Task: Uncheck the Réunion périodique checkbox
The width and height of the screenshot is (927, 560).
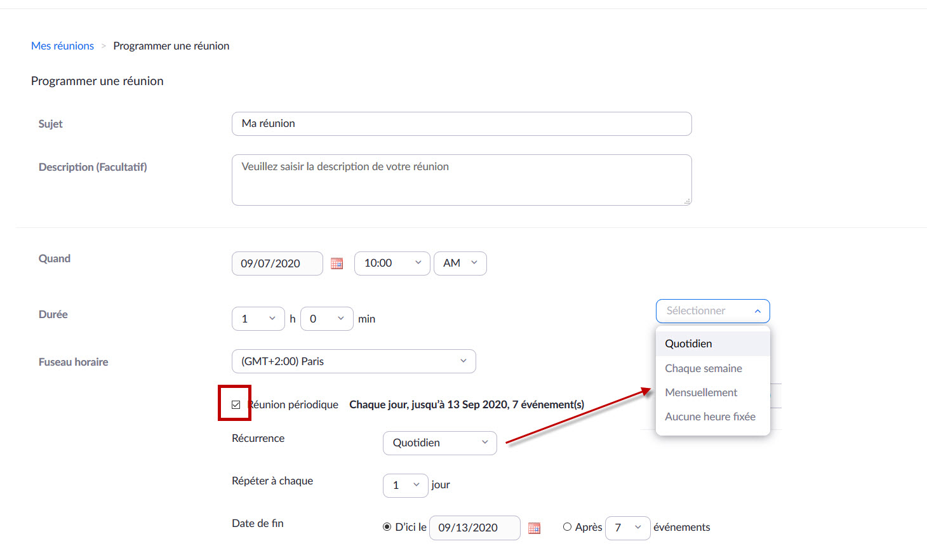Action: [236, 404]
